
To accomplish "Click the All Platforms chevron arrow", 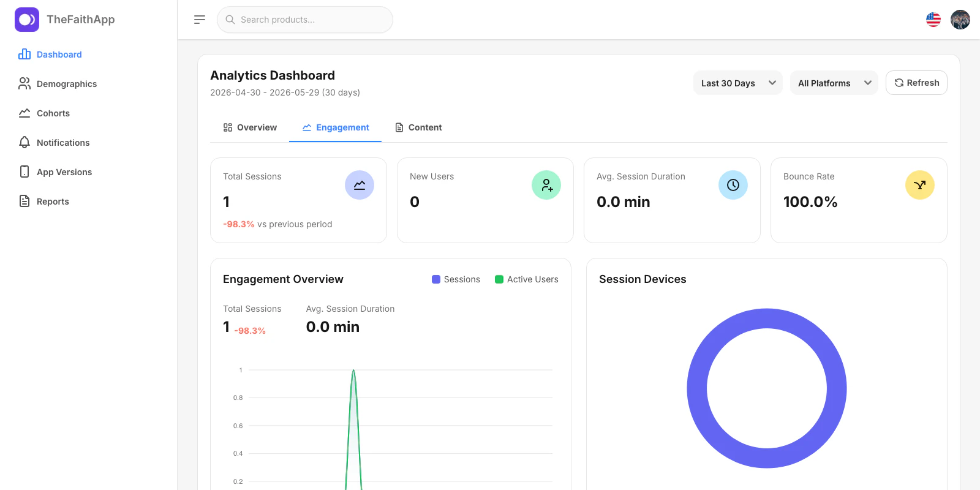I will 868,83.
